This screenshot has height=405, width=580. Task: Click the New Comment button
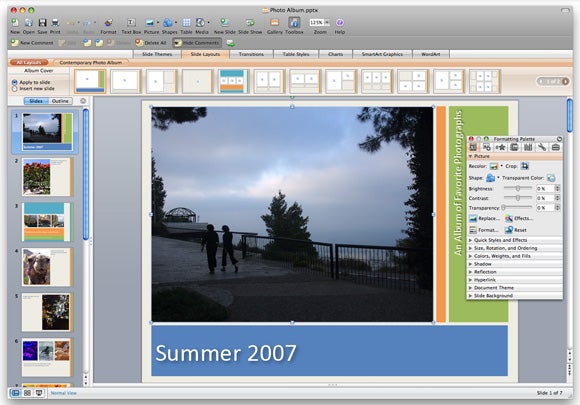coord(32,43)
